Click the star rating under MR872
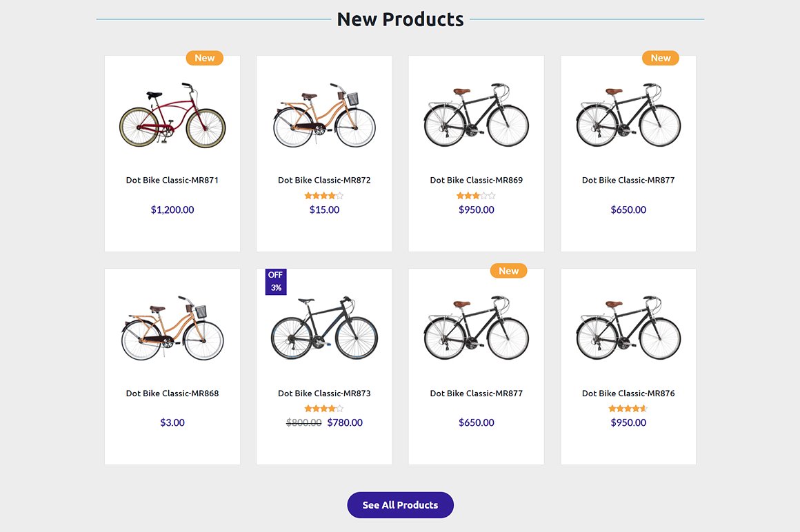The height and width of the screenshot is (532, 800). point(324,196)
